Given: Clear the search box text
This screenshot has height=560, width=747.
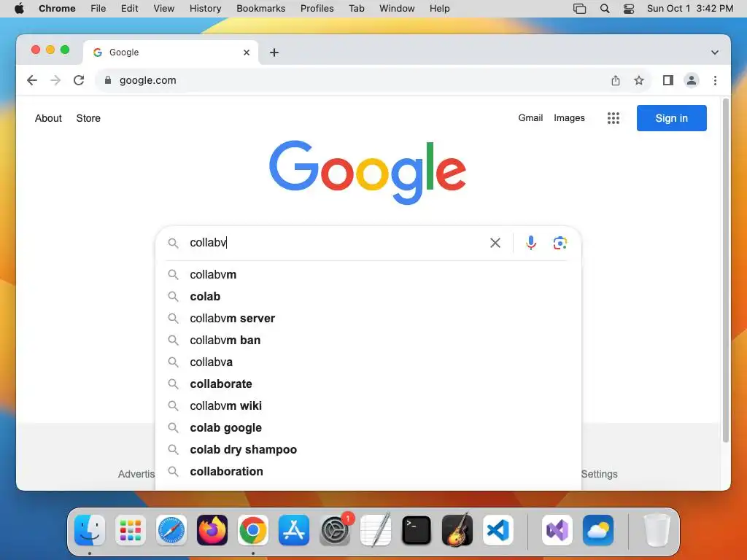Looking at the screenshot, I should coord(495,243).
